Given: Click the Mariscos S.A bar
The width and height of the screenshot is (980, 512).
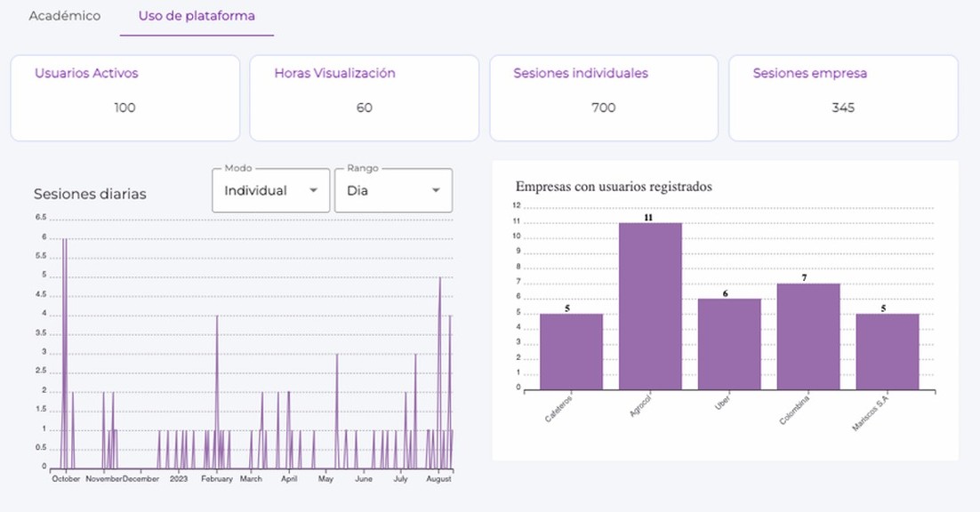Looking at the screenshot, I should [888, 351].
